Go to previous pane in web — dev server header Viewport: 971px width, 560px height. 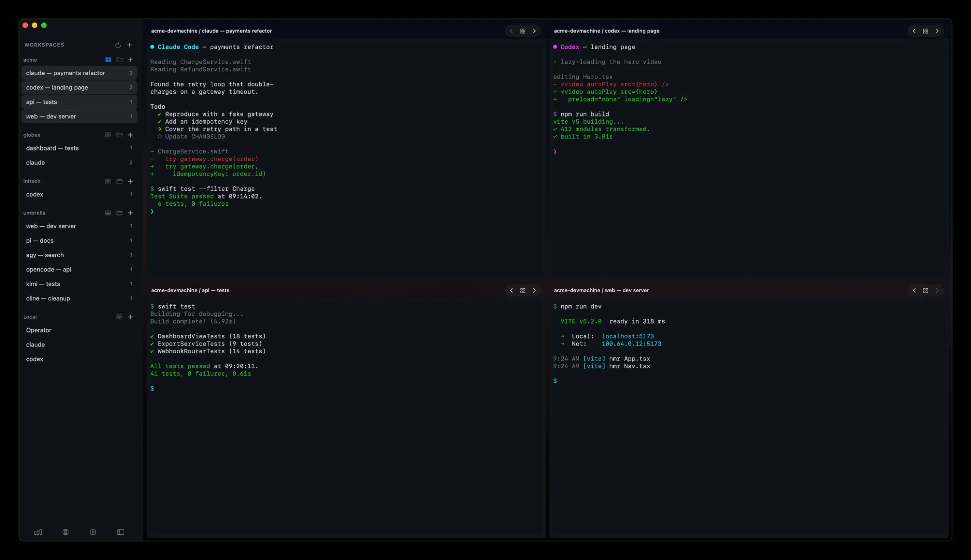click(x=914, y=291)
